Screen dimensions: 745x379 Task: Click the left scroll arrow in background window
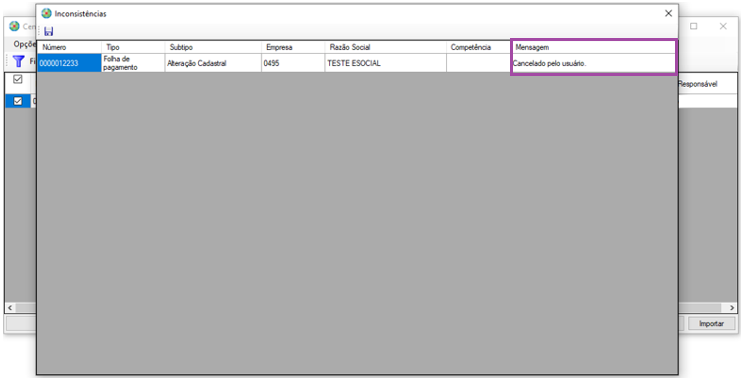(10, 308)
